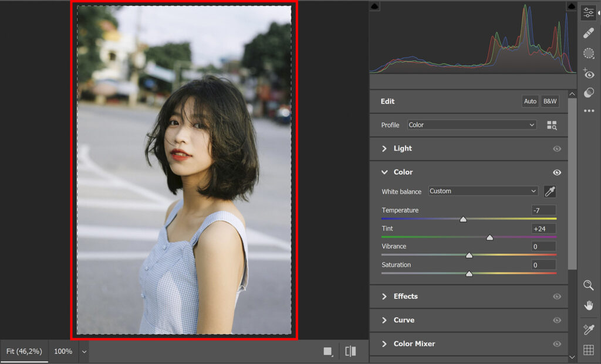The image size is (601, 364).
Task: Select the Zoom magnifier tool
Action: (x=588, y=285)
